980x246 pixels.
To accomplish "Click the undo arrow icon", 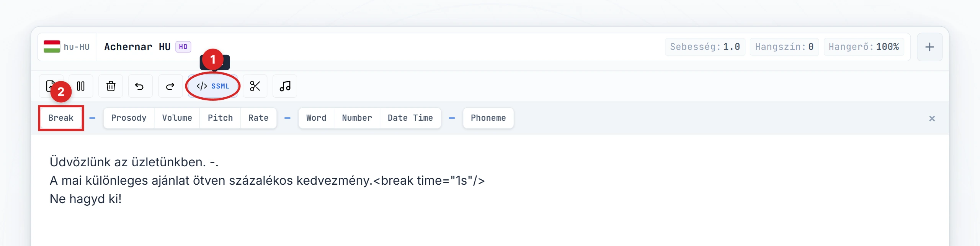I will pyautogui.click(x=140, y=86).
